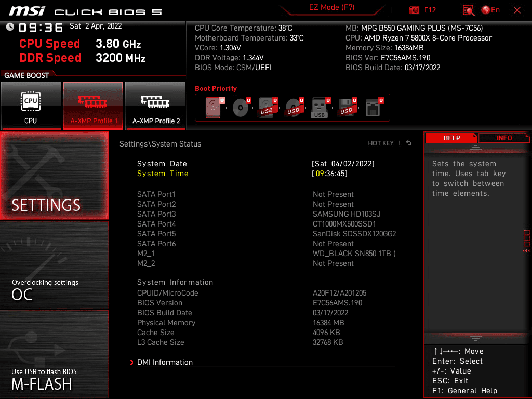Click the bottom handle of help panel
The height and width of the screenshot is (399, 532).
click(x=476, y=339)
